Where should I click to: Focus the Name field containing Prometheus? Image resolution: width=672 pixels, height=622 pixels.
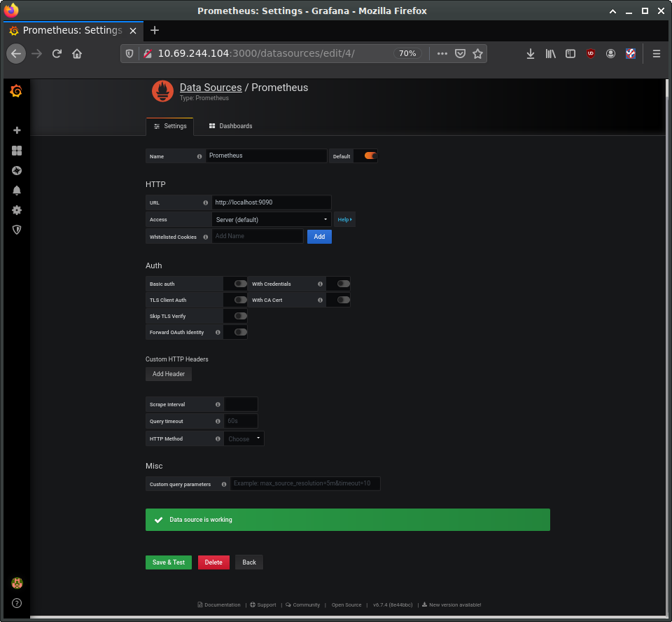266,155
